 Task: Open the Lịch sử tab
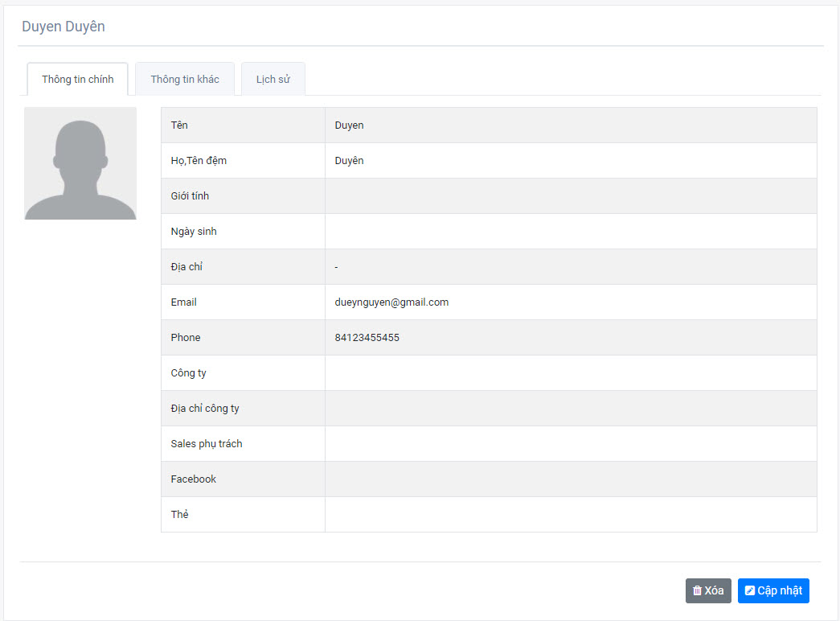(273, 80)
